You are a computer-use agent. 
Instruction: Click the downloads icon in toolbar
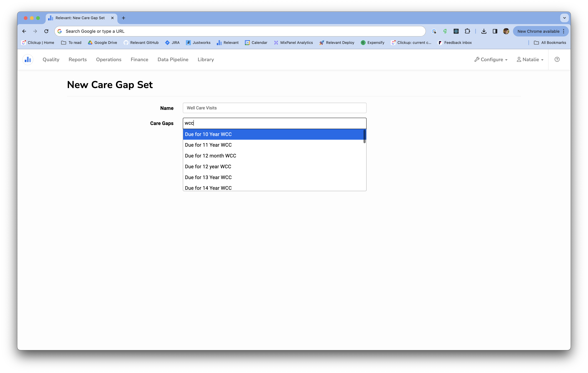tap(484, 31)
